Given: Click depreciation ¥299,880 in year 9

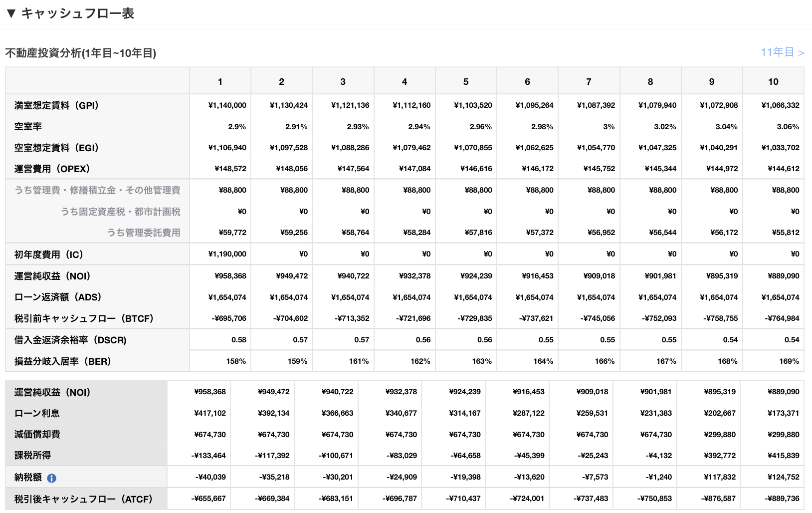Looking at the screenshot, I should point(720,435).
